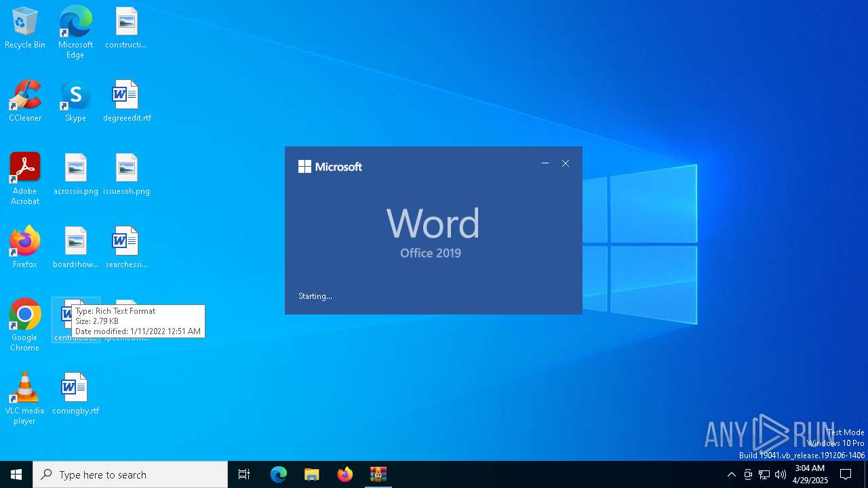This screenshot has width=868, height=488.
Task: Select the Adobe Acrobat desktop shortcut
Action: click(x=25, y=179)
